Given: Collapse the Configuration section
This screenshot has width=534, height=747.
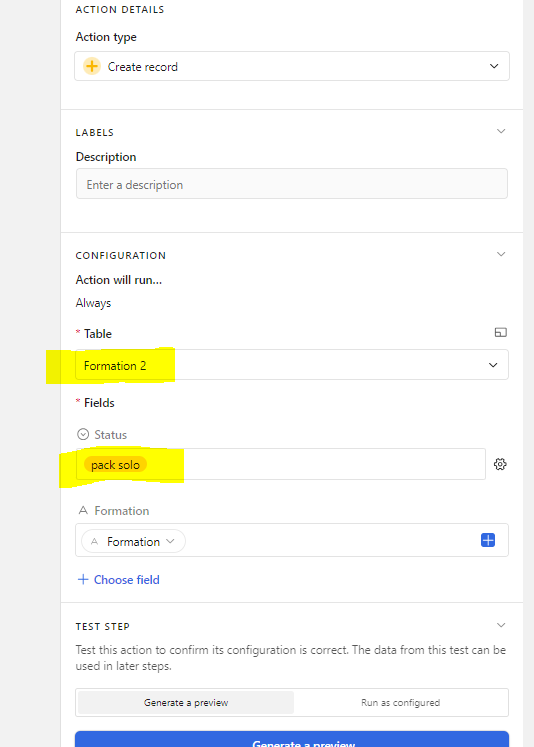Looking at the screenshot, I should tap(501, 254).
